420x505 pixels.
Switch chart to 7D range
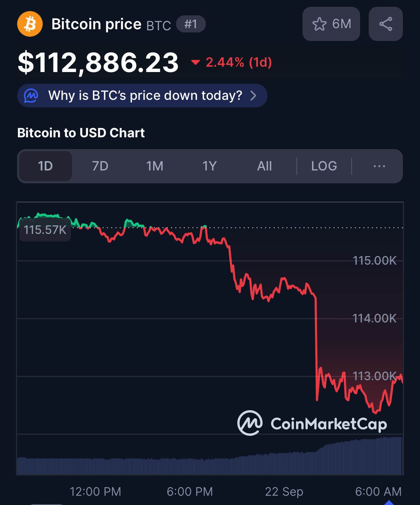[x=100, y=166]
